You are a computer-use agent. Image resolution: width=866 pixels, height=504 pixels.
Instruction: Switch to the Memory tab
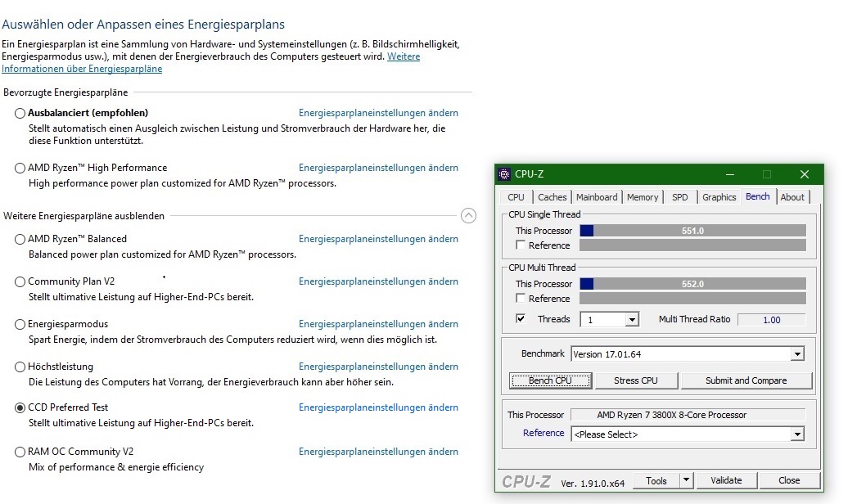643,197
